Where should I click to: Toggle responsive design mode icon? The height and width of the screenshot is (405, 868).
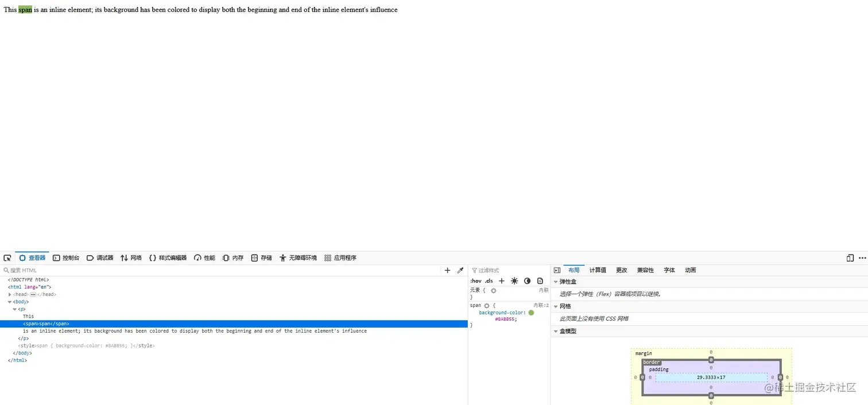pyautogui.click(x=850, y=258)
